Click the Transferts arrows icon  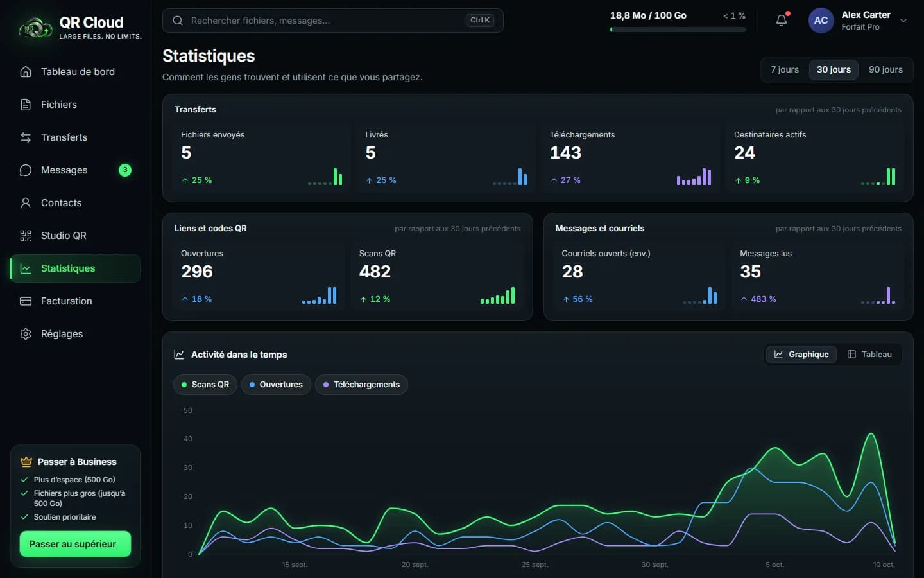(26, 137)
